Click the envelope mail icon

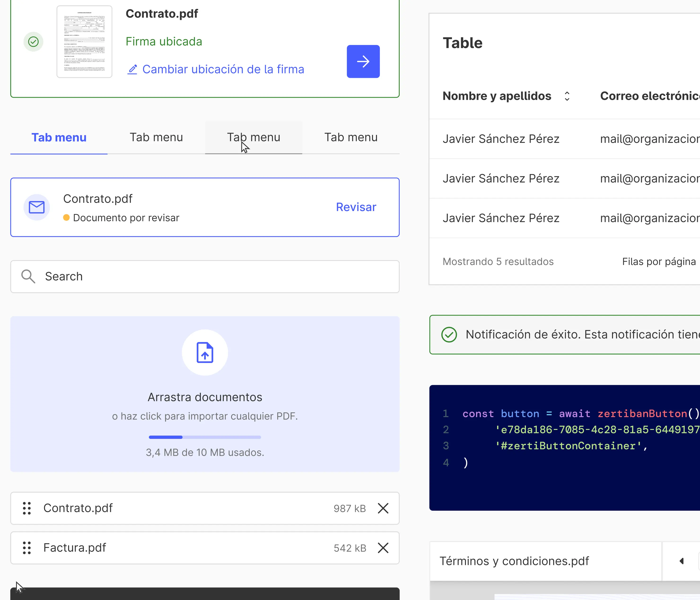click(36, 207)
